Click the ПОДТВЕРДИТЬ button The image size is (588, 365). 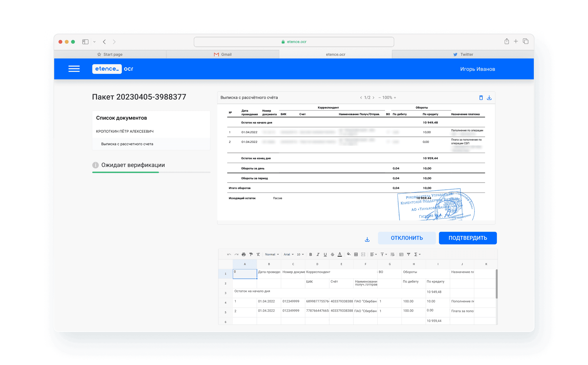tap(468, 238)
